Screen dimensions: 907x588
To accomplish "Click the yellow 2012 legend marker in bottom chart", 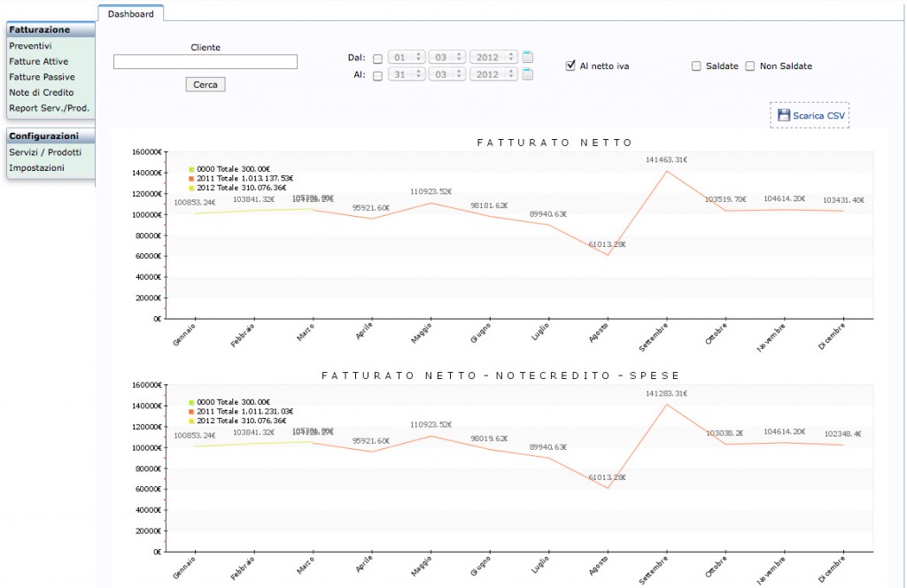I will 191,422.
